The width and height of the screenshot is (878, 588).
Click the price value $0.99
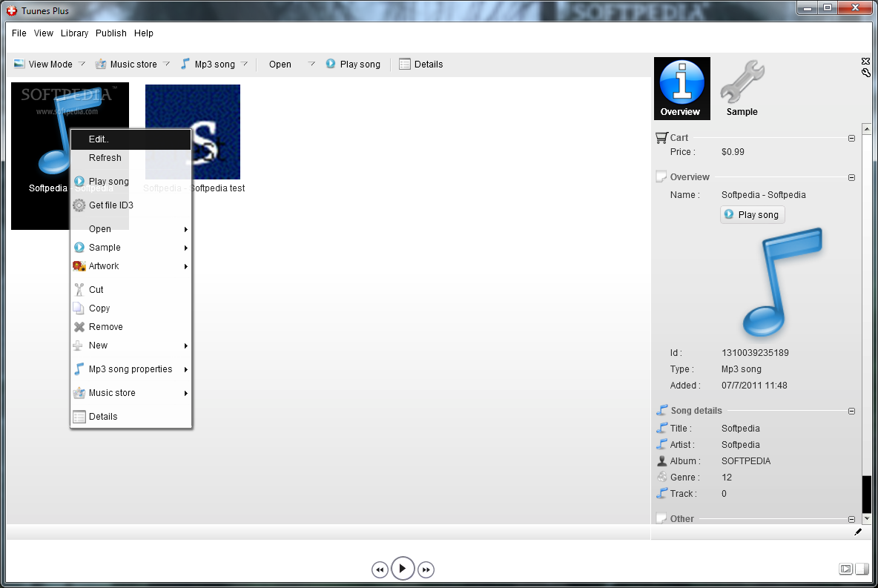[733, 152]
